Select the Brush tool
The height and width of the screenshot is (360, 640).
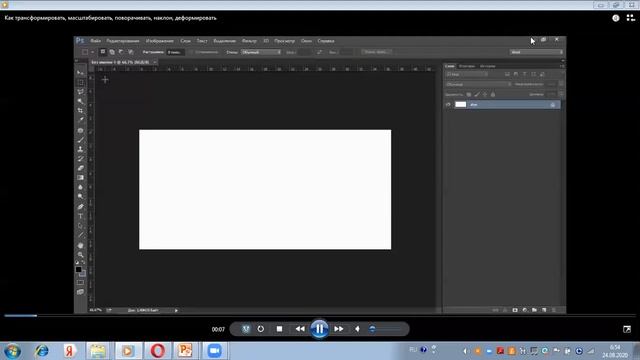coord(80,140)
